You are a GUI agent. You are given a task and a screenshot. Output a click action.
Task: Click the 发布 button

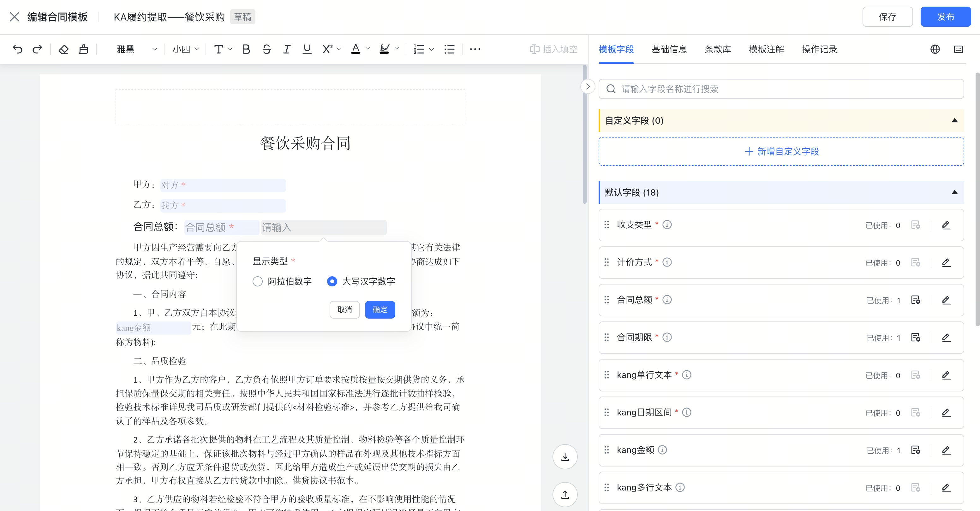[945, 17]
